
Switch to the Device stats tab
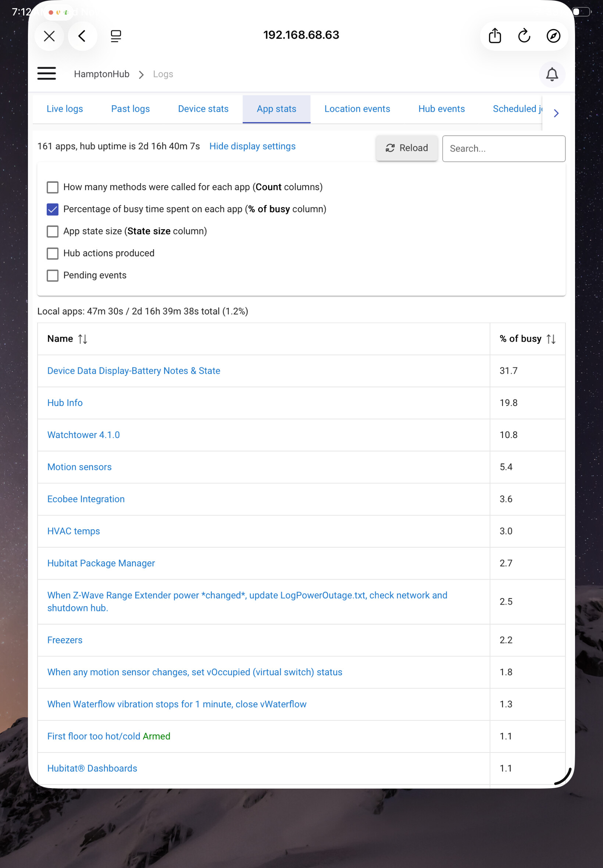[203, 109]
